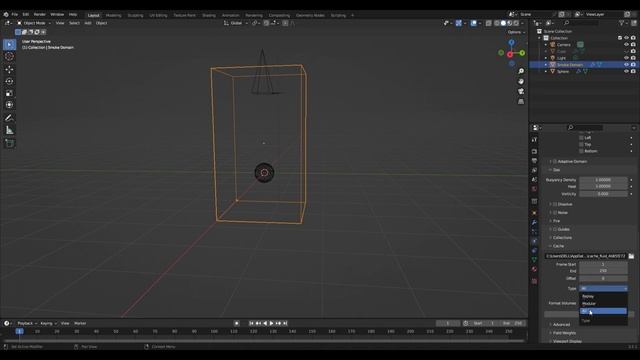Image resolution: width=640 pixels, height=360 pixels.
Task: Open the cache Type dropdown
Action: pos(603,289)
